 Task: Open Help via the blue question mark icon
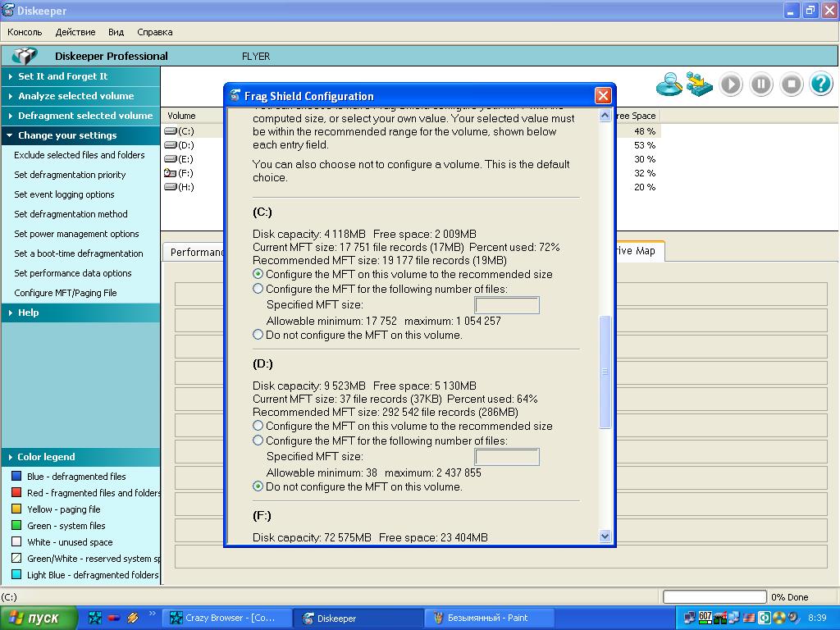(x=820, y=84)
